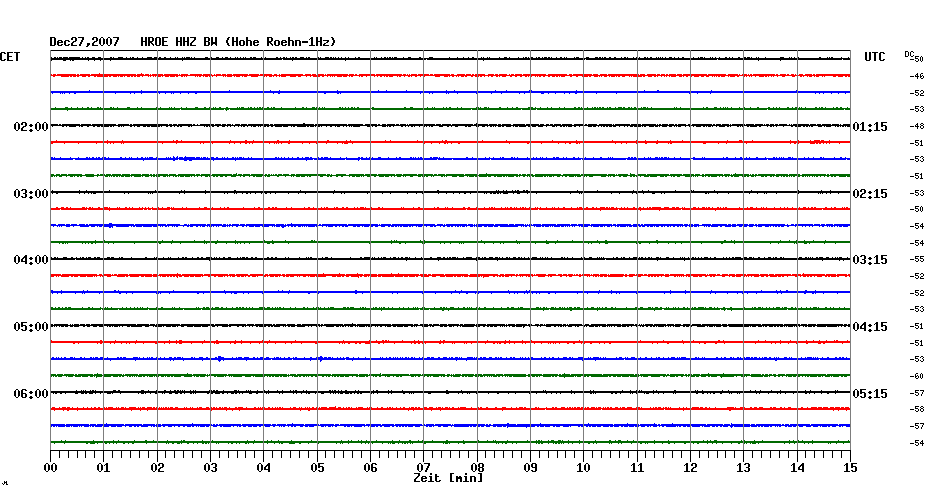This screenshot has width=930, height=494.
Task: Select the 06:00 CET time label
Action: [x=31, y=394]
